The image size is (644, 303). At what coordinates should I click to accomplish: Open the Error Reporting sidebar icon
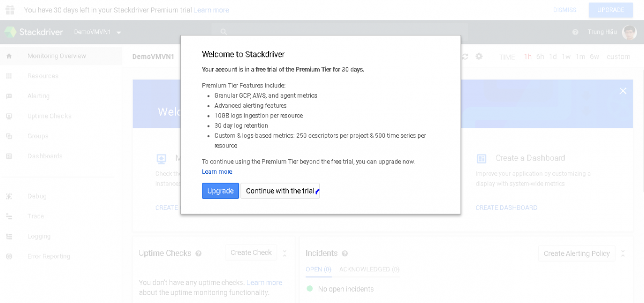pos(9,256)
